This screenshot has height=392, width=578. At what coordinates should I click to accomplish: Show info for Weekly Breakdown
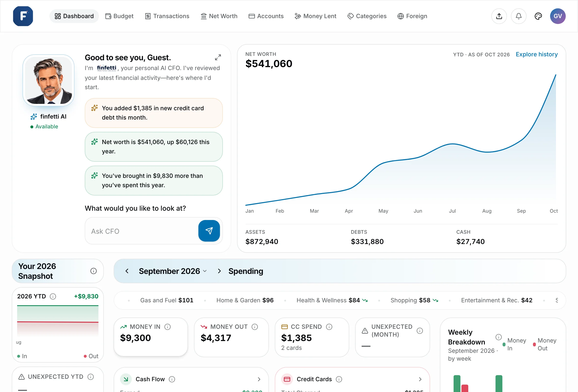pyautogui.click(x=498, y=337)
